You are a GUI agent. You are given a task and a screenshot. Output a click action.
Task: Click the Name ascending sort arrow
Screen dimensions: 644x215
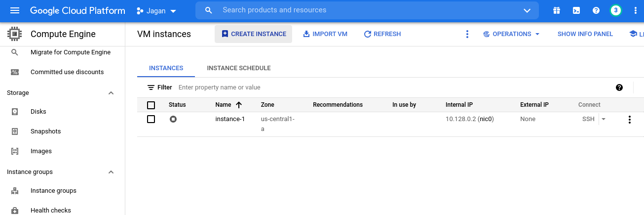click(239, 105)
